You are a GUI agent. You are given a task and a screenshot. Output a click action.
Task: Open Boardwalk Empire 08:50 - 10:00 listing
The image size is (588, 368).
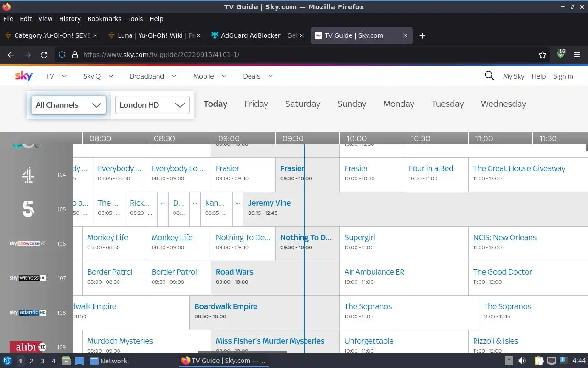coord(265,313)
